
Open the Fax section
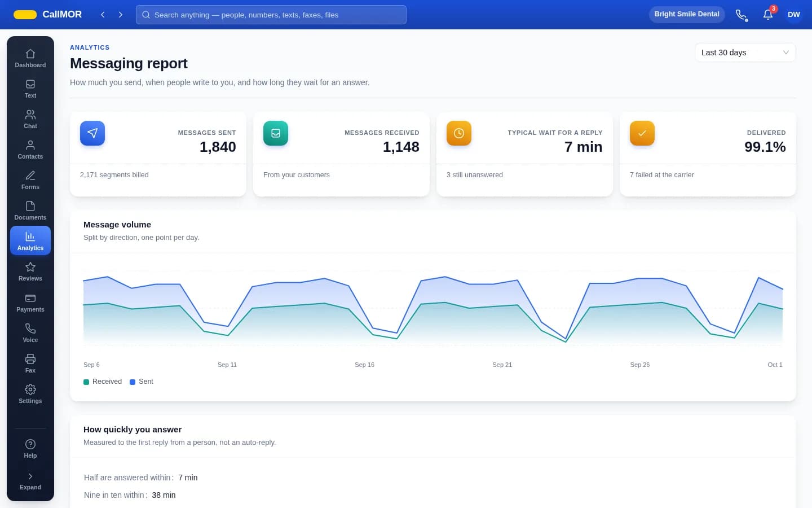[x=30, y=364]
